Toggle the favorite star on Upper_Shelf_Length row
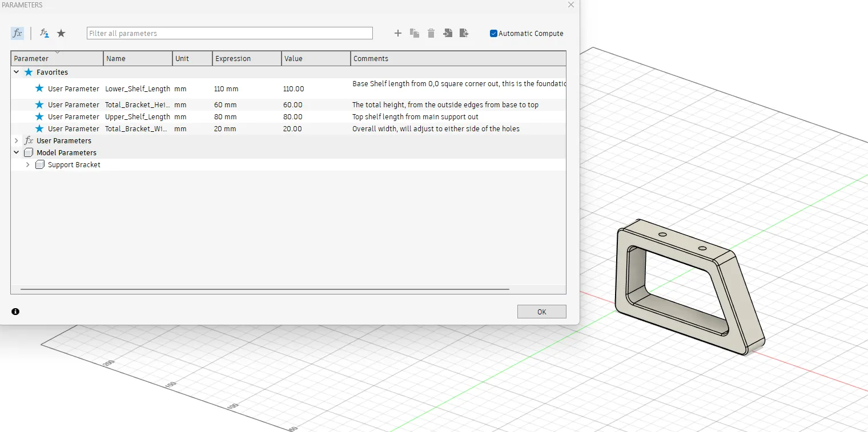 pyautogui.click(x=39, y=116)
